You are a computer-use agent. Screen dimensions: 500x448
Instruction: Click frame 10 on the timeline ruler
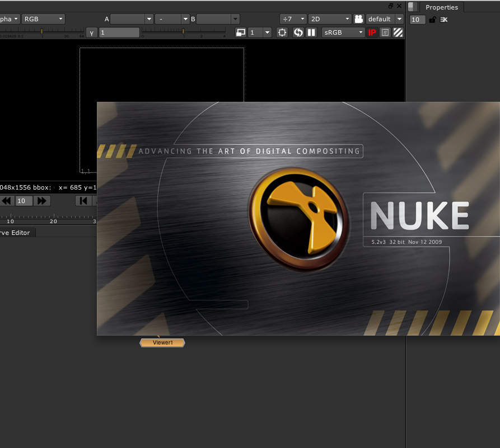pyautogui.click(x=11, y=221)
